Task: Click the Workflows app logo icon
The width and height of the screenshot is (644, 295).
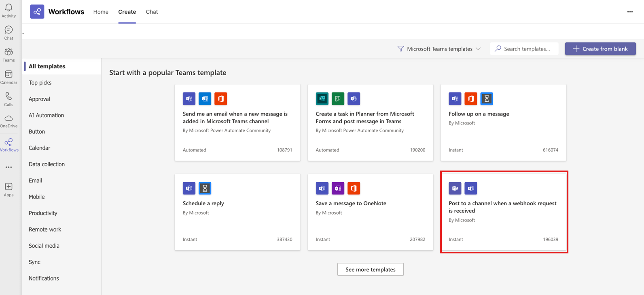Action: [37, 12]
